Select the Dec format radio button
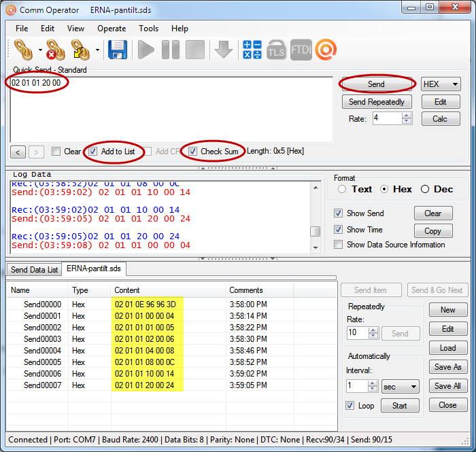This screenshot has height=452, width=476. 425,189
